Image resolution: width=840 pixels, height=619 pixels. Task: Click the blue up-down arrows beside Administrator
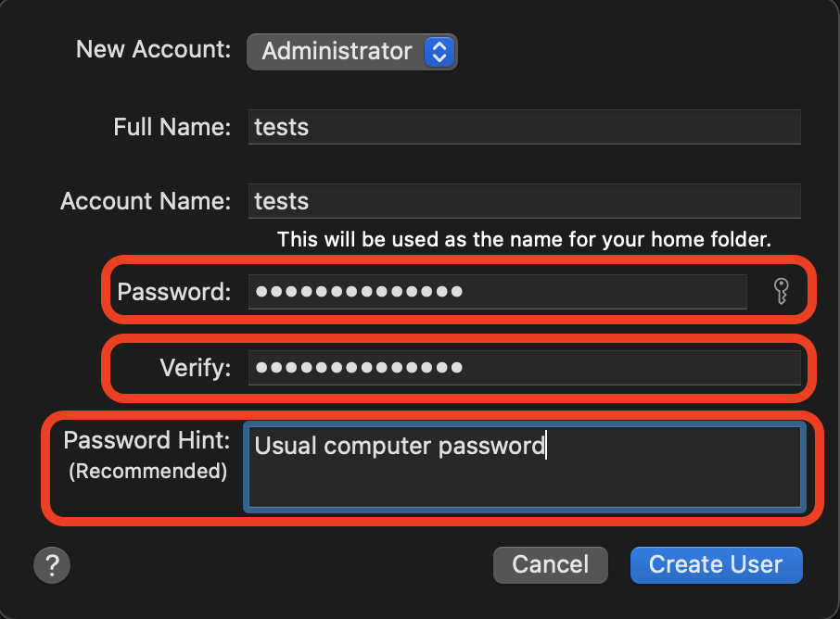pos(438,51)
